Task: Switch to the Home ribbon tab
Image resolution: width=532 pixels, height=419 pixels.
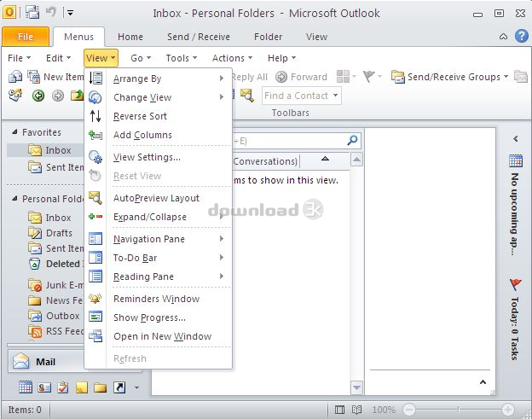Action: (x=130, y=37)
